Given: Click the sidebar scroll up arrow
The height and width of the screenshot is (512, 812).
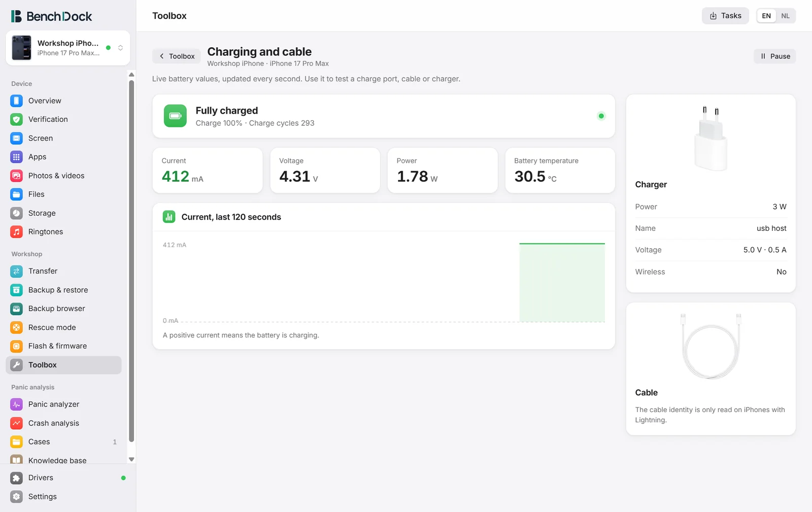Looking at the screenshot, I should (x=131, y=75).
